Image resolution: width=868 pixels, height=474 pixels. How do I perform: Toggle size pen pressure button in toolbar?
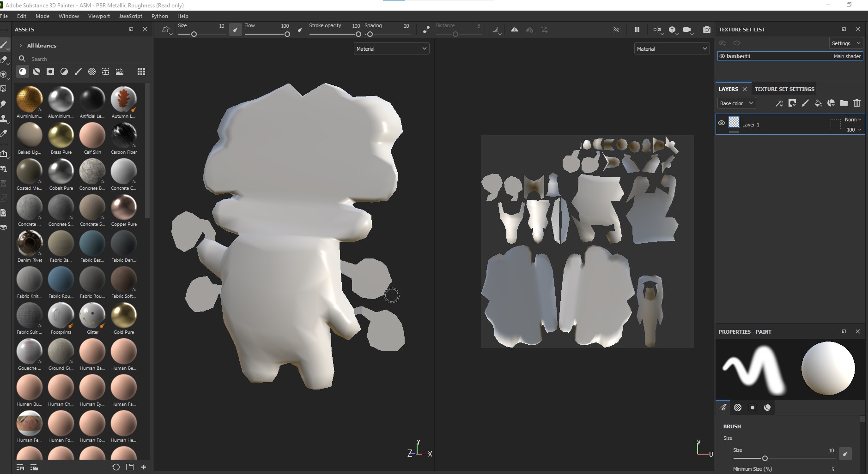pyautogui.click(x=235, y=30)
